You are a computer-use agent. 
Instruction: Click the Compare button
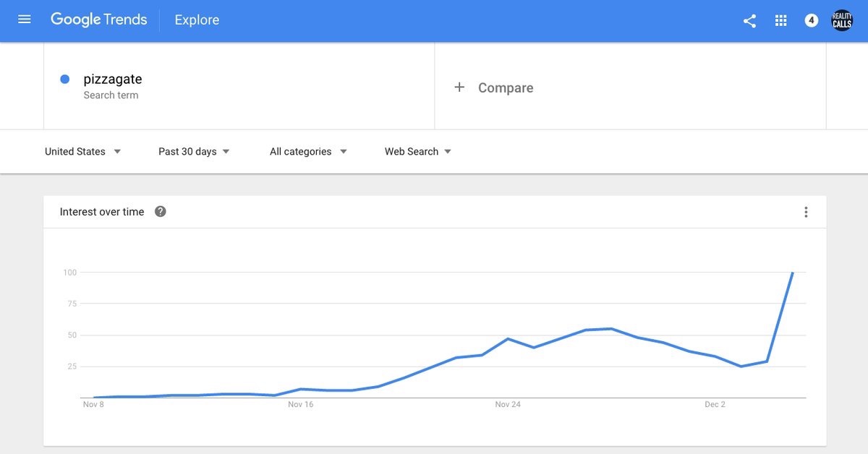click(505, 88)
